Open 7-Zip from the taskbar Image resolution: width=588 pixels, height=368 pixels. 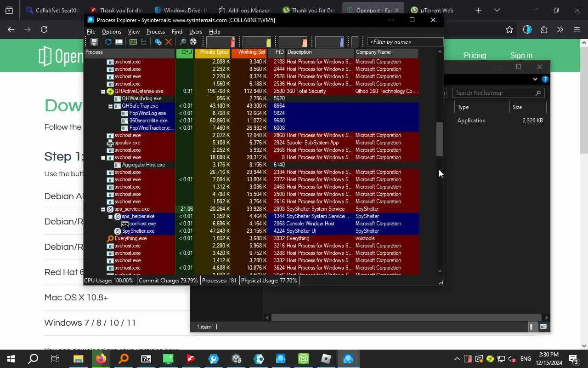[x=146, y=359]
